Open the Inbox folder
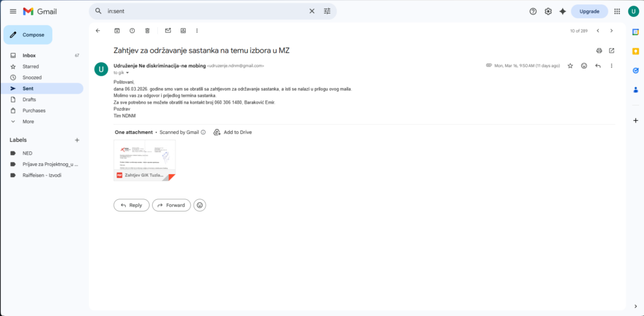The width and height of the screenshot is (644, 316). [x=30, y=55]
